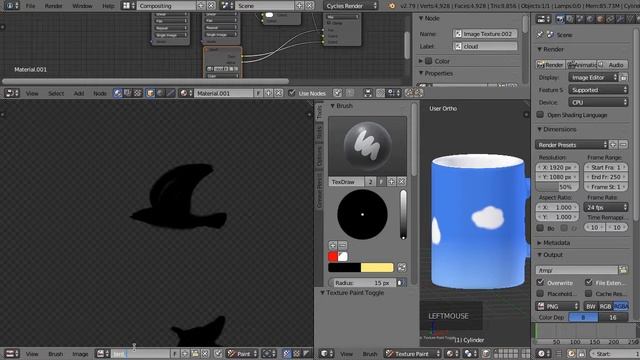Open image from file folder icon
Viewport: 640px width, 360px height.
[195, 353]
